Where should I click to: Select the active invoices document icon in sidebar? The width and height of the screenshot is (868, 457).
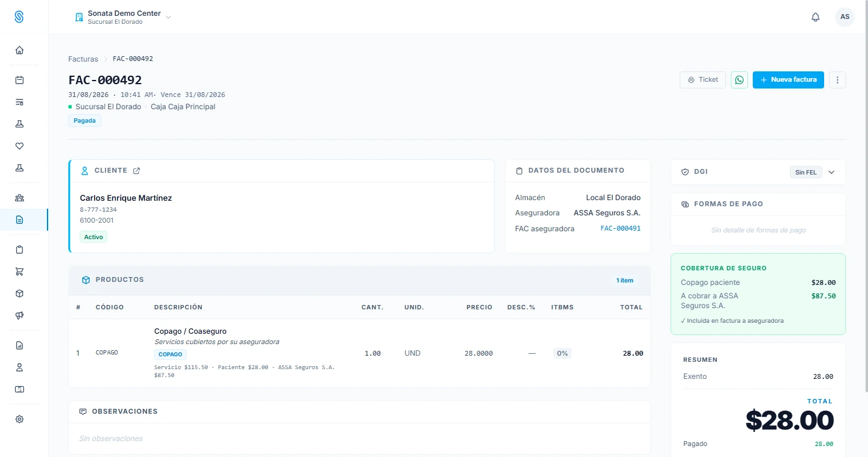coord(20,220)
